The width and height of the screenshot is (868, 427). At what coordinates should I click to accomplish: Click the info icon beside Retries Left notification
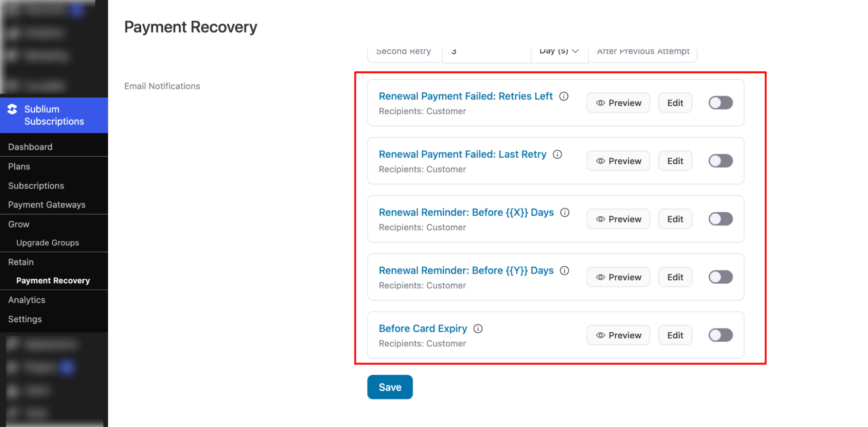pos(563,96)
